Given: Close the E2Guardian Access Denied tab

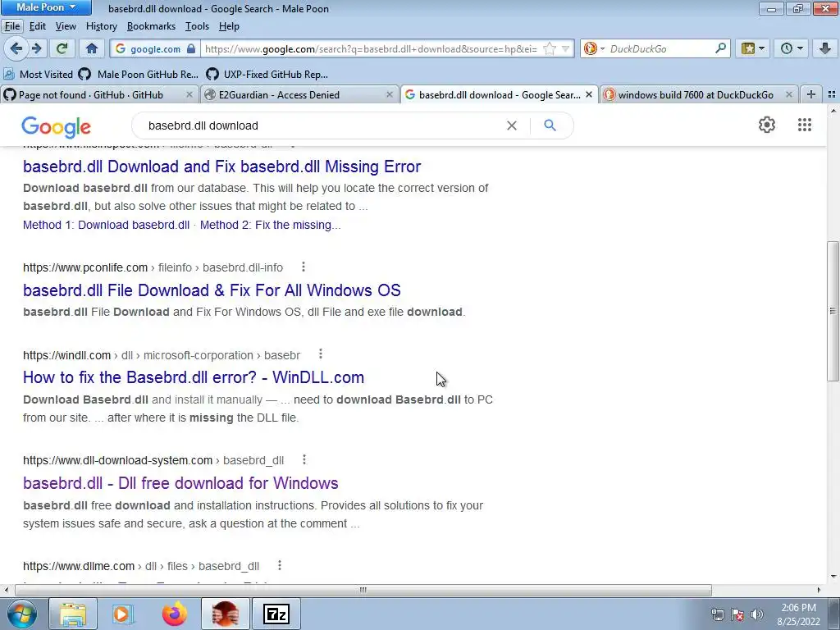Looking at the screenshot, I should tap(390, 95).
